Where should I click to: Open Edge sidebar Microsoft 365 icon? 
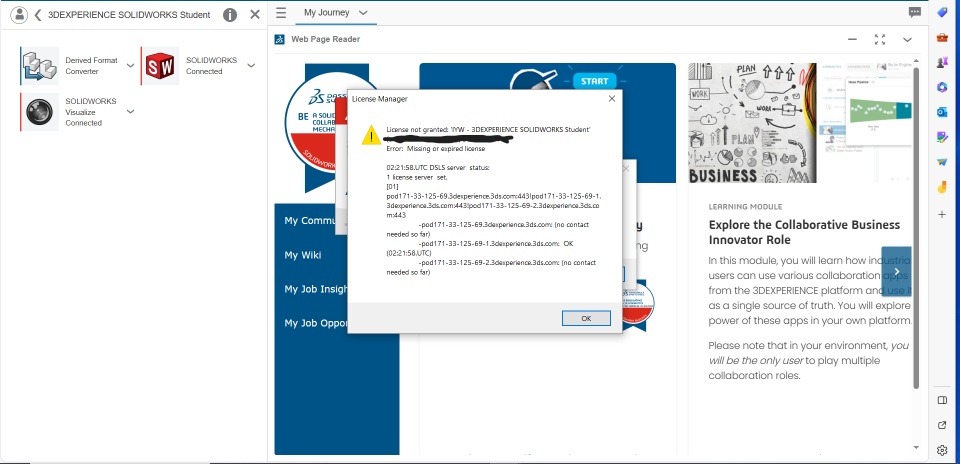coord(942,87)
